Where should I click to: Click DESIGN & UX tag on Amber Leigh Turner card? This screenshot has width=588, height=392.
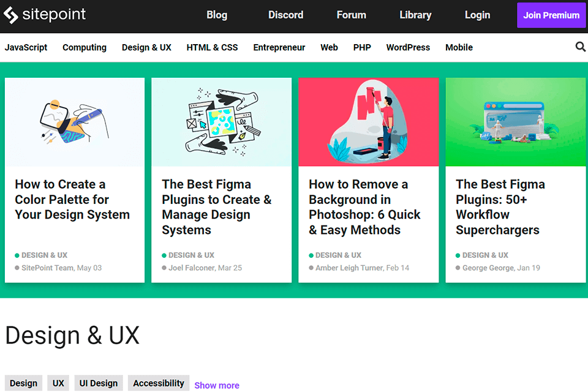click(x=338, y=255)
